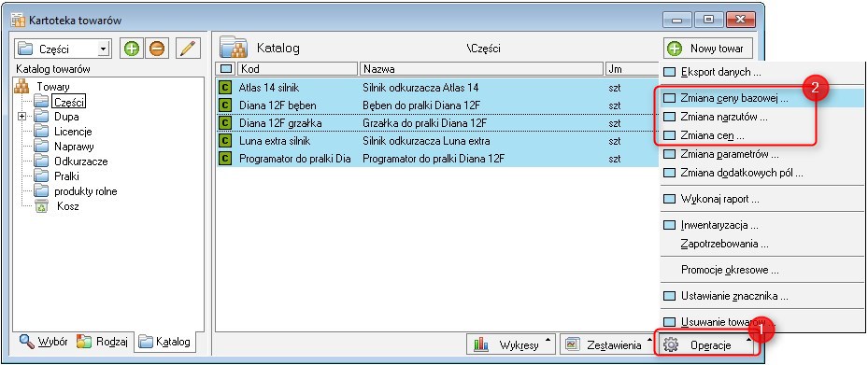Viewport: 868px width, 365px height.
Task: Toggle the select-all box in table header
Action: pos(226,69)
